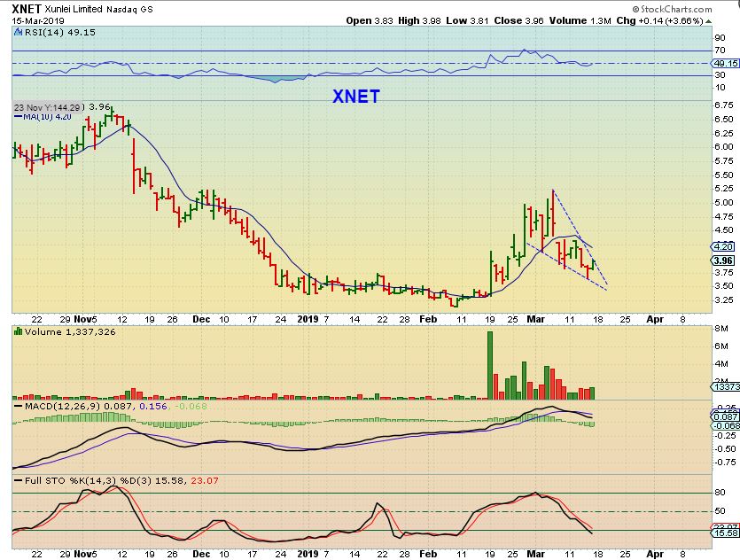
Task: Click the 70 level label on RSI axis
Action: click(x=721, y=50)
